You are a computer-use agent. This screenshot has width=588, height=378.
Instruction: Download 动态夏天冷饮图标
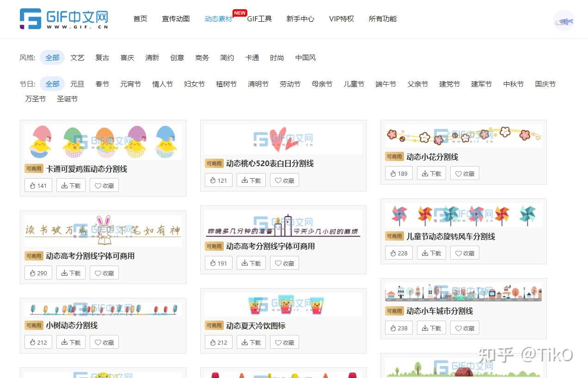251,342
